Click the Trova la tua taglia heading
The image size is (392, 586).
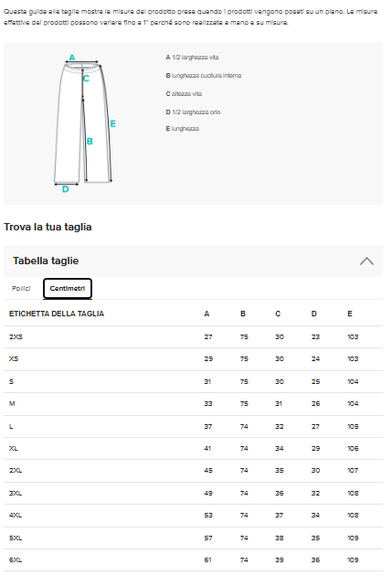click(48, 227)
